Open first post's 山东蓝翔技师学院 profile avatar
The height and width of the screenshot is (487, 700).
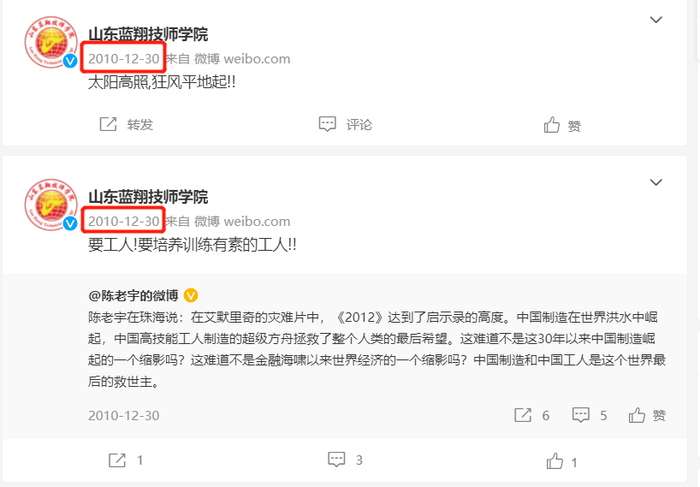point(51,42)
